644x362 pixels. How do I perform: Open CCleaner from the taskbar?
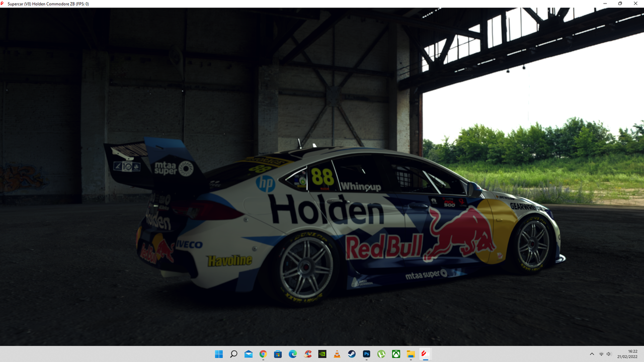pyautogui.click(x=307, y=354)
